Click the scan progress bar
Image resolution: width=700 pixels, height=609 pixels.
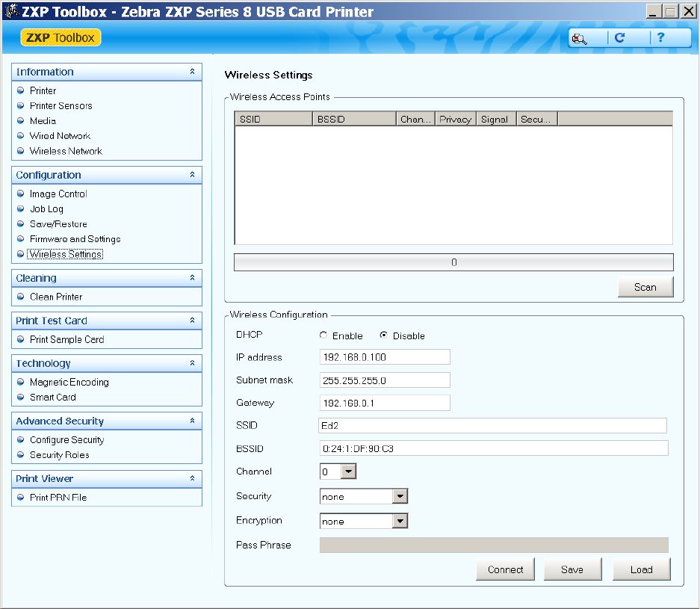[453, 262]
